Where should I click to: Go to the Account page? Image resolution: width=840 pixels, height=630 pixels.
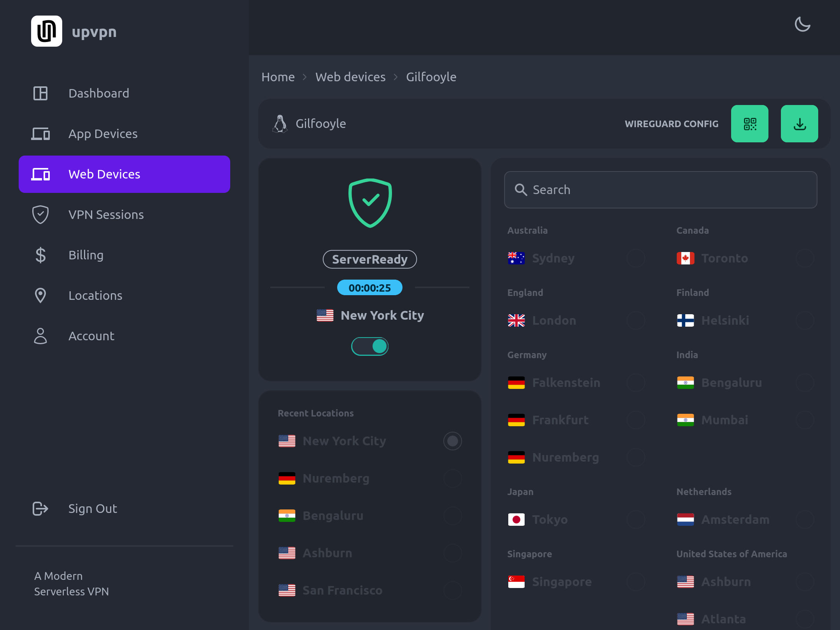coord(91,336)
